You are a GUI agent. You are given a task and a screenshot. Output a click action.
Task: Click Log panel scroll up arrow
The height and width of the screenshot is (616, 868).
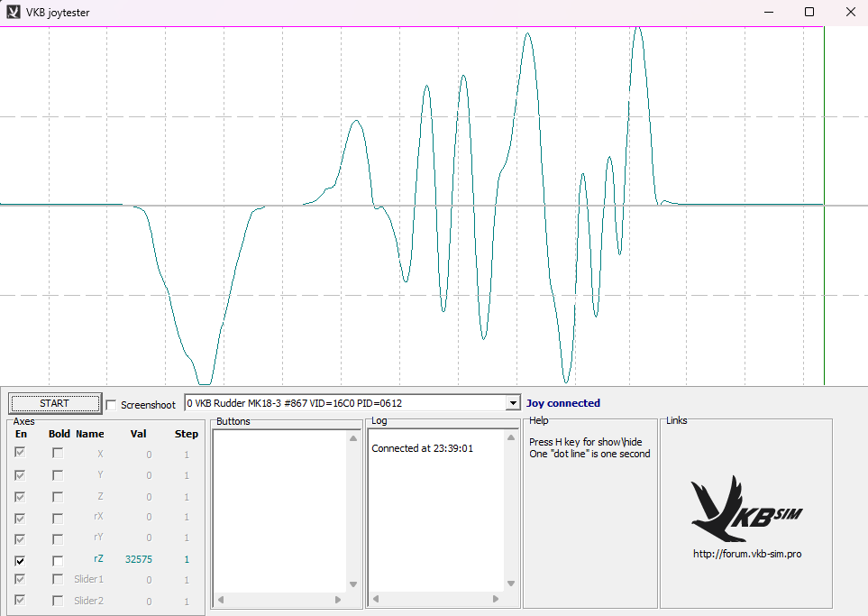point(510,438)
